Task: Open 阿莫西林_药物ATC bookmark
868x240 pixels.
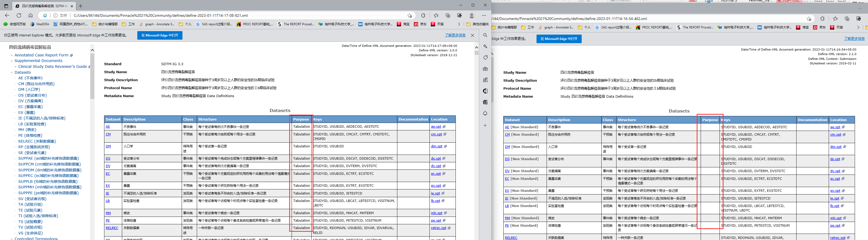Action: point(71,24)
